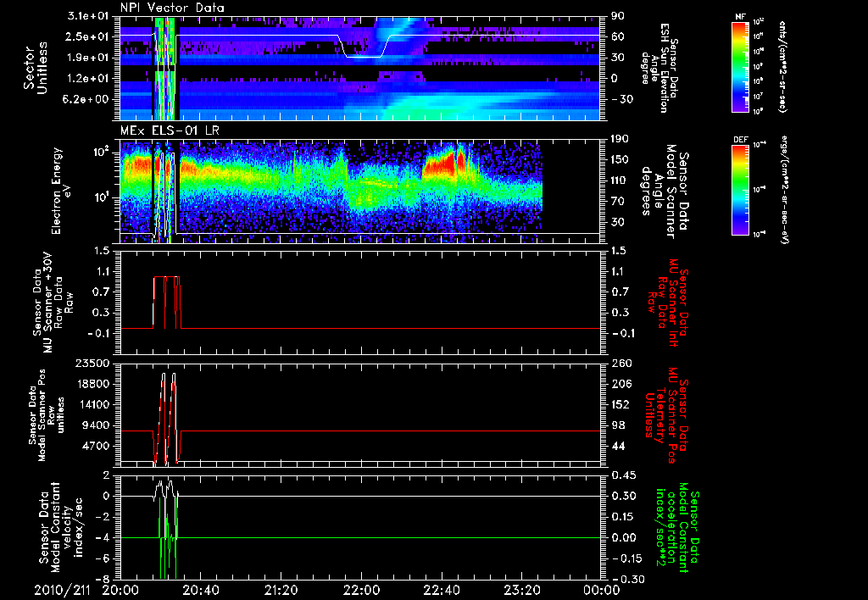Click the '9400' scanner position tick value
The width and height of the screenshot is (868, 600).
[95, 425]
